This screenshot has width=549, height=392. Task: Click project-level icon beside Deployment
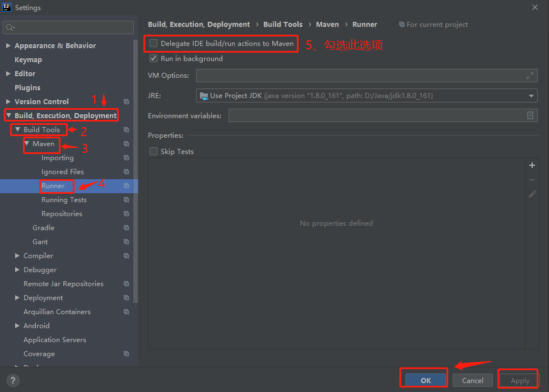(x=127, y=297)
